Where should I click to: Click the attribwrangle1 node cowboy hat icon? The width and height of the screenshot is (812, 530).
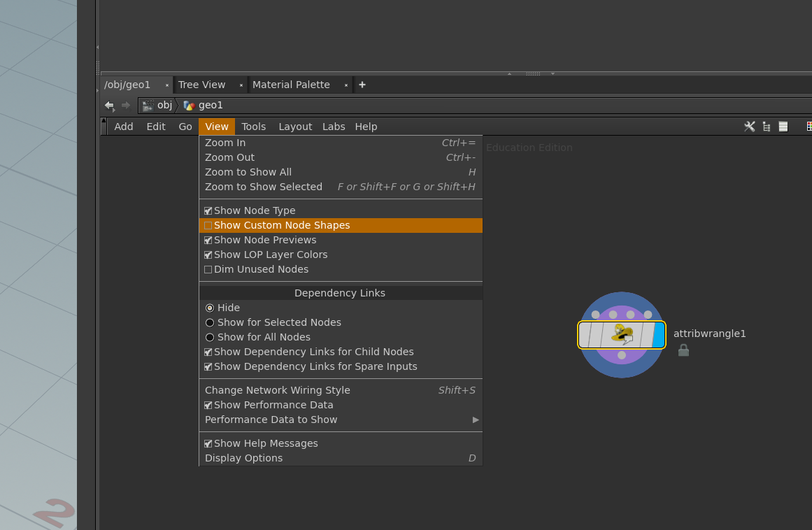(622, 335)
